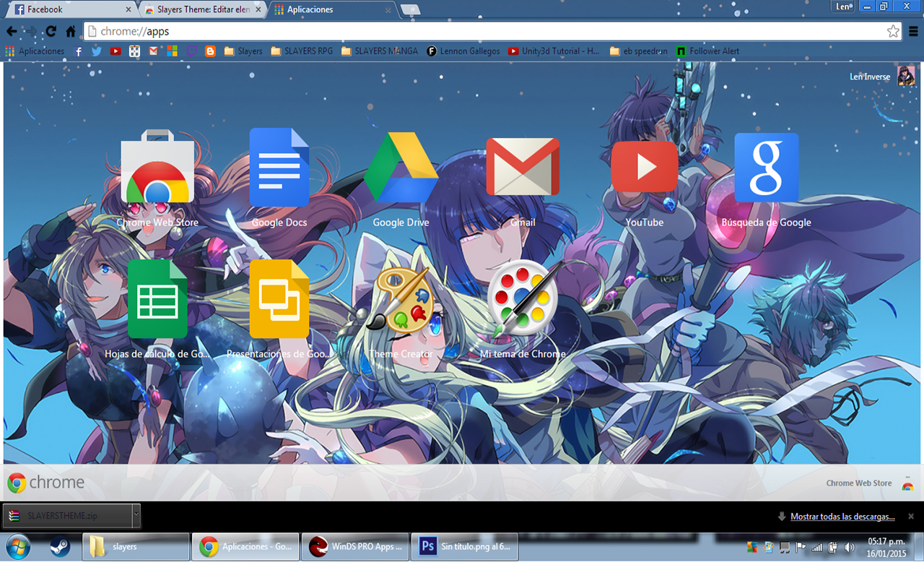Open the downloaded SLAYERSTHEME.zip file
This screenshot has height=578, width=924.
[68, 515]
